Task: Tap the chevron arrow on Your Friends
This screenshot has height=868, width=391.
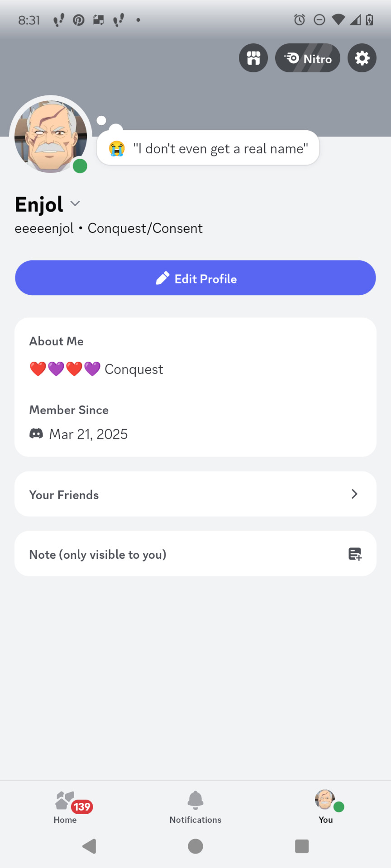Action: (354, 494)
